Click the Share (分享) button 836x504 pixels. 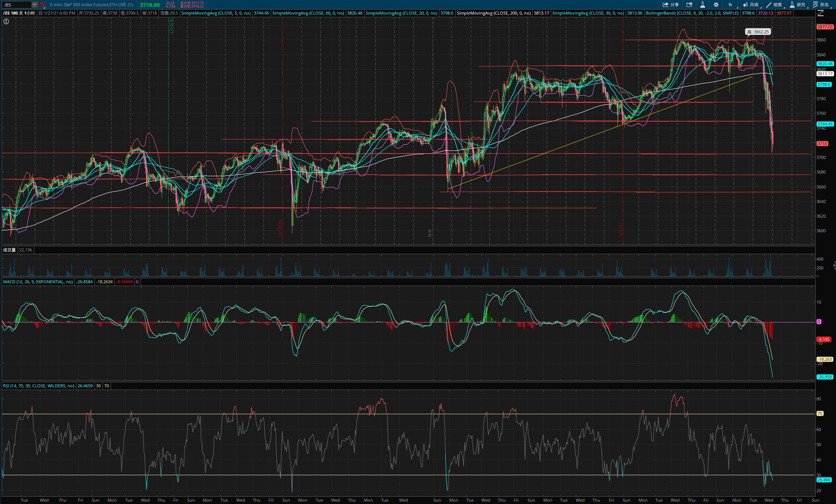point(670,5)
